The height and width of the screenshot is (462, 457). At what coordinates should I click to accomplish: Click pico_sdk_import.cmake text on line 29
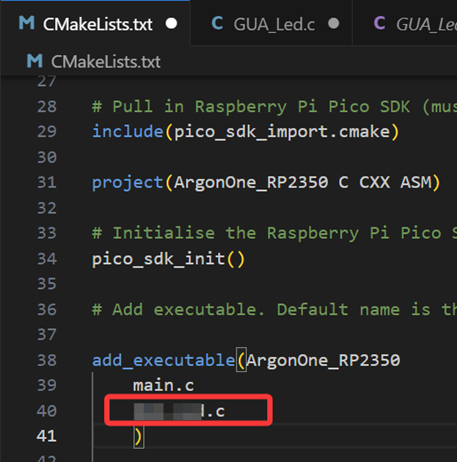click(x=282, y=132)
